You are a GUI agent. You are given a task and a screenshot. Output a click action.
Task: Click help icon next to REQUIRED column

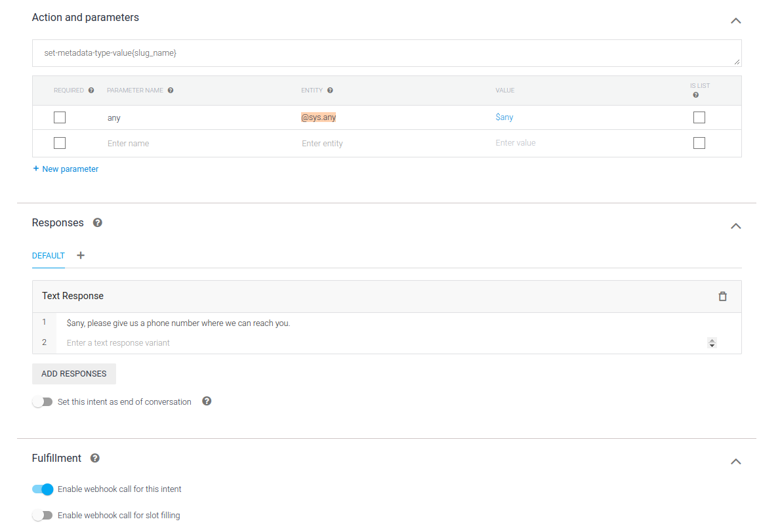(x=91, y=91)
